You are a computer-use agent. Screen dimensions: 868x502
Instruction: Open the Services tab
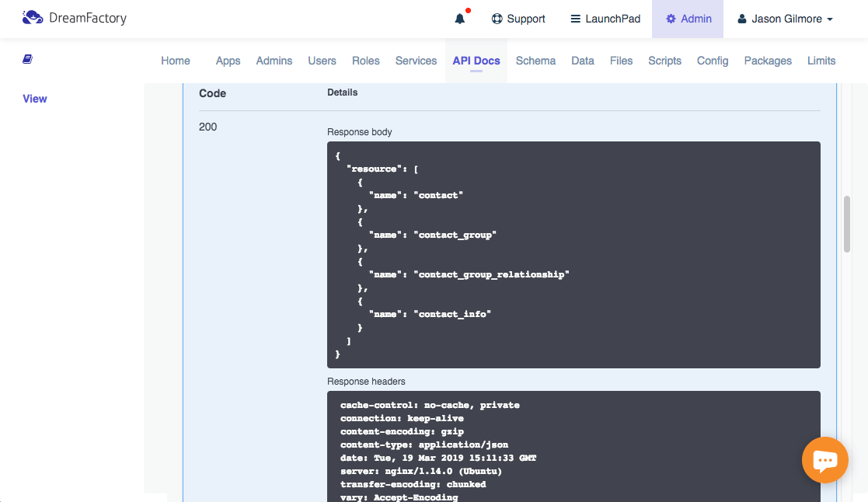tap(416, 60)
